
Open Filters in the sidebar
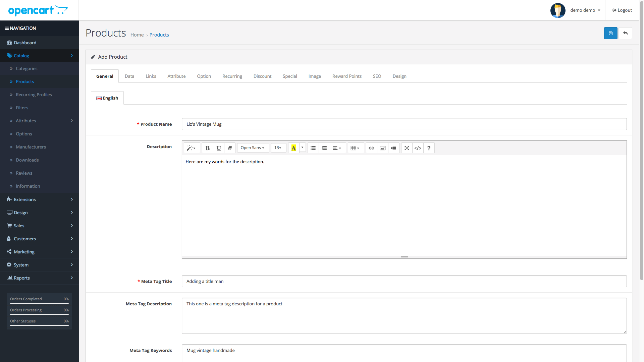coord(39,108)
